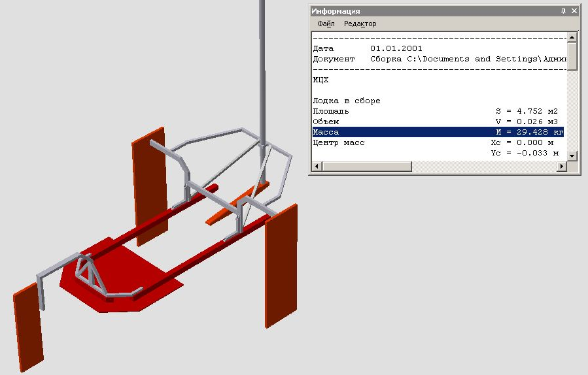The height and width of the screenshot is (375, 588).
Task: Open the Редактор menu
Action: click(360, 24)
